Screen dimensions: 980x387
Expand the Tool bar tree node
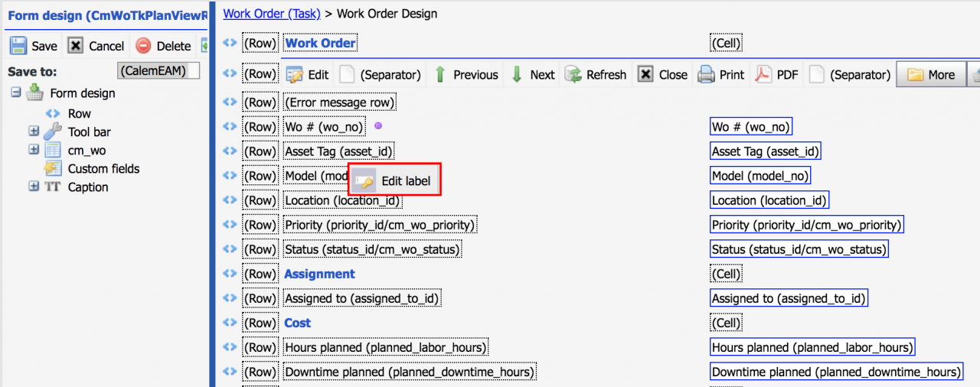click(x=34, y=132)
